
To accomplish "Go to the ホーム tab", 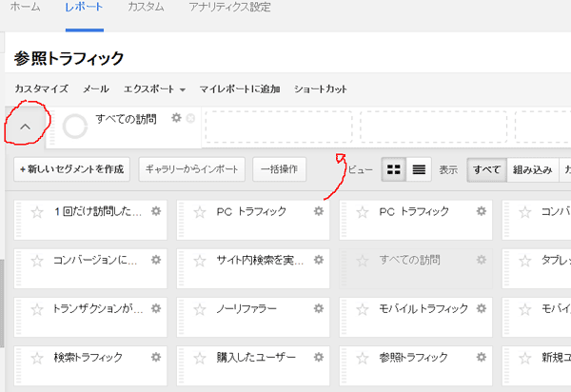I will click(24, 8).
